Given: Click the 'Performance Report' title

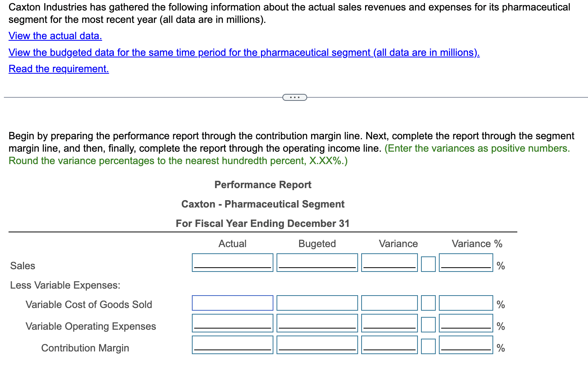Looking at the screenshot, I should 263,185.
